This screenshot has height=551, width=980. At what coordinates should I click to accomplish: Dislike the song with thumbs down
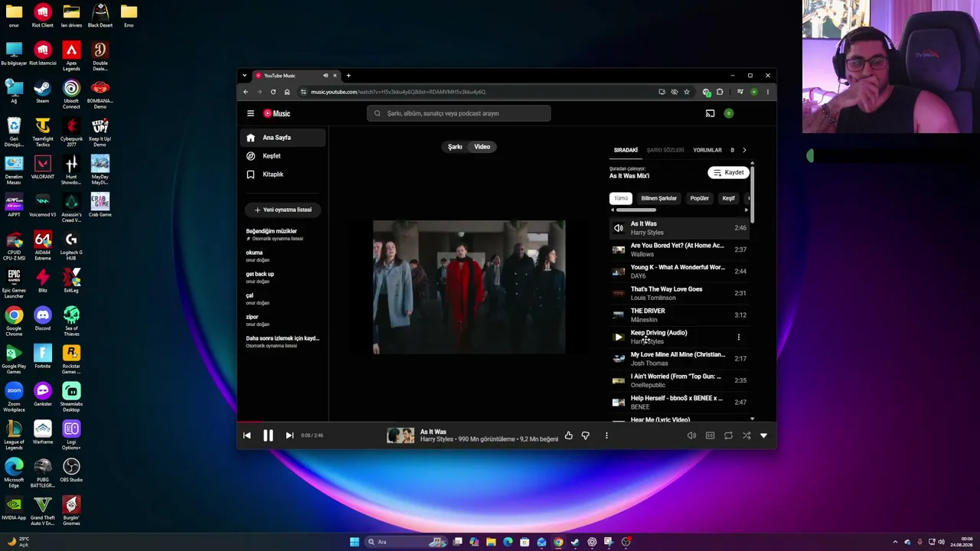(586, 435)
